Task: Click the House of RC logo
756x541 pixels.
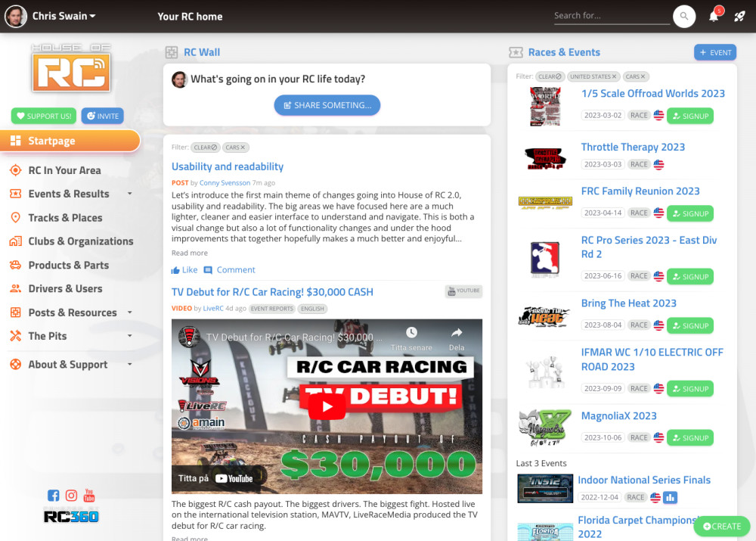Action: pos(71,68)
